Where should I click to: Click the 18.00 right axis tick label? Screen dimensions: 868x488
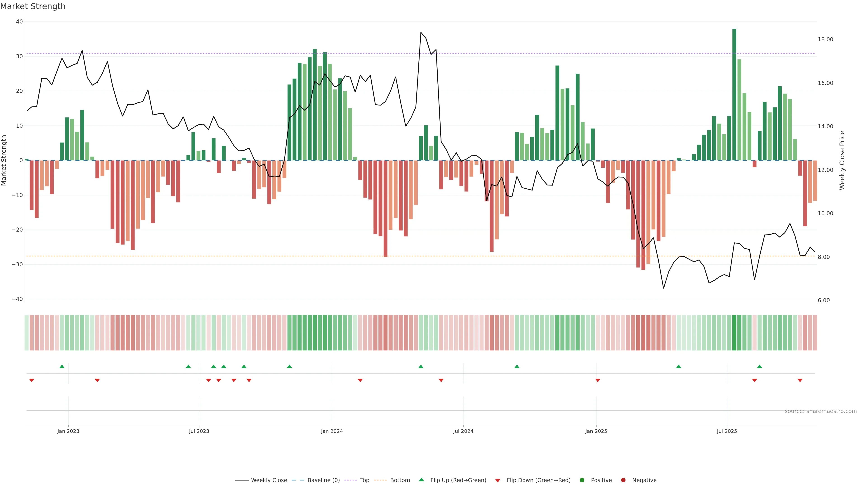pos(825,39)
